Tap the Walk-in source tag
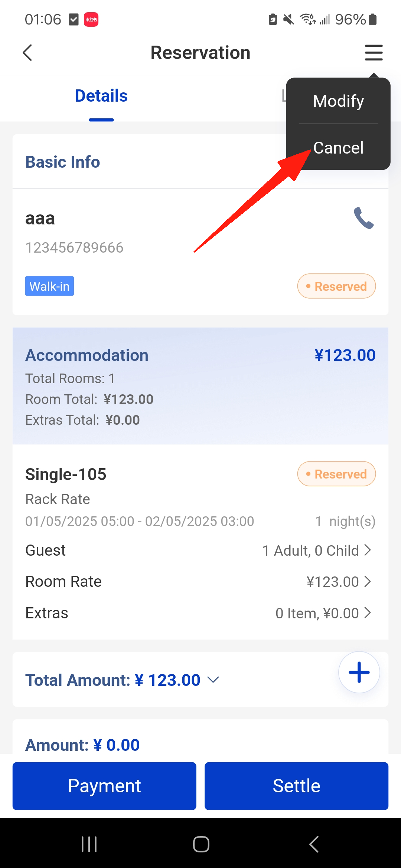401x868 pixels. (49, 286)
